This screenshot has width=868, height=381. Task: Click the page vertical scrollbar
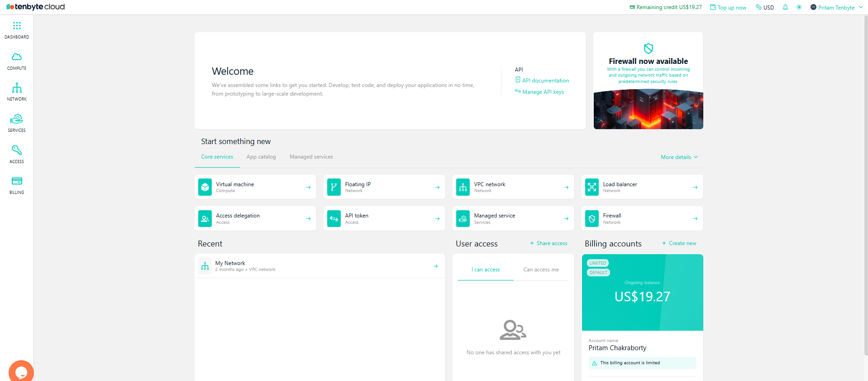pyautogui.click(x=866, y=186)
